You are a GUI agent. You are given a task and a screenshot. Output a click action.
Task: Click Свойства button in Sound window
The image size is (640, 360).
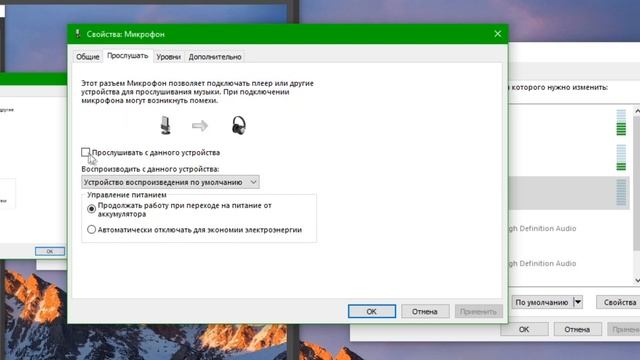coord(620,302)
